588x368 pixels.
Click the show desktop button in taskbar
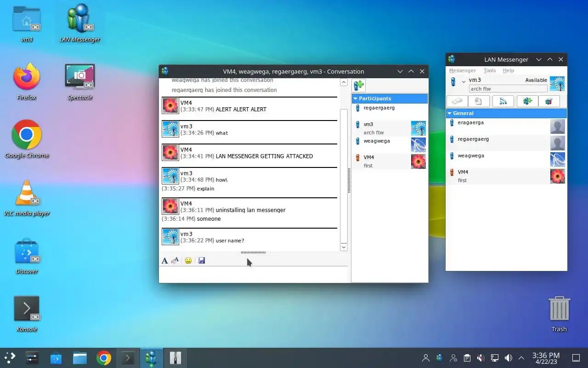click(576, 358)
